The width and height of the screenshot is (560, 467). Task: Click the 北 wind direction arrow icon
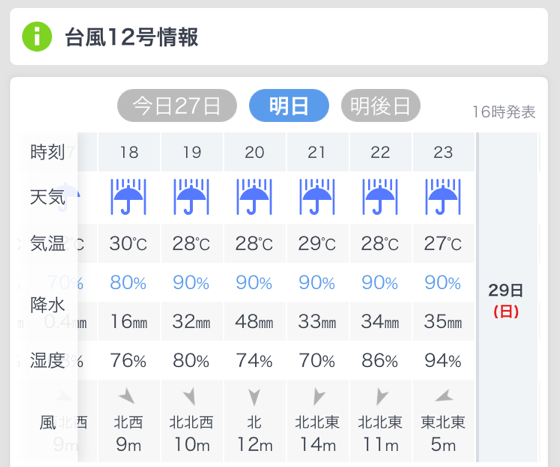tap(254, 397)
